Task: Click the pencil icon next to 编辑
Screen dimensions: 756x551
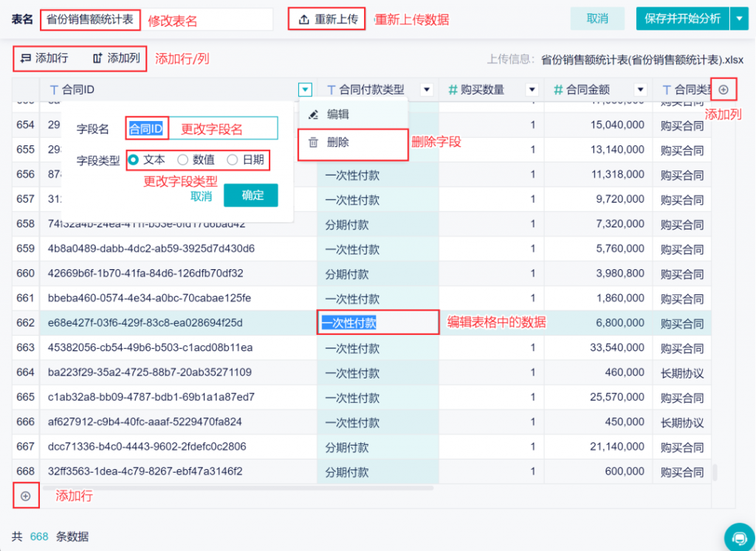Action: [x=313, y=114]
